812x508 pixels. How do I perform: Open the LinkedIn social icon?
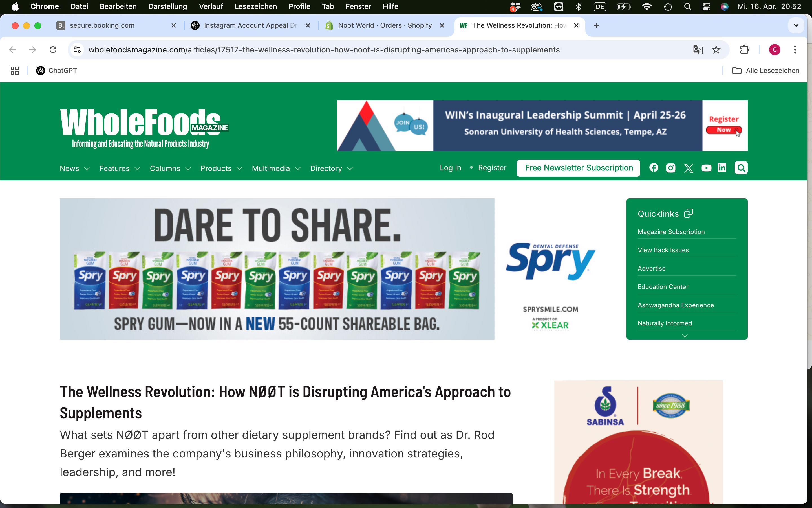point(722,167)
